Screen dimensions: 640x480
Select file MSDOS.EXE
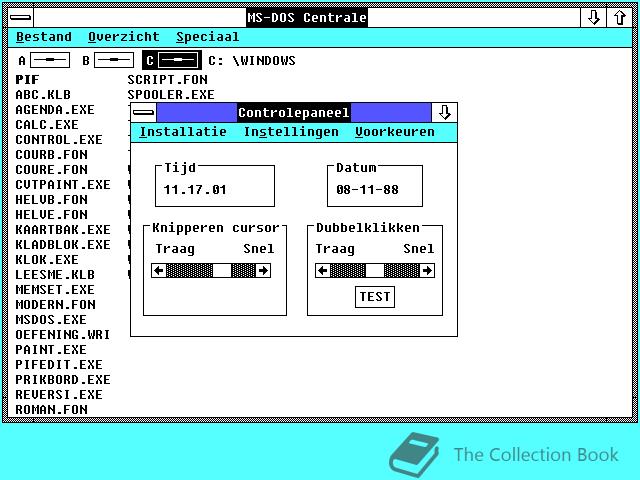click(51, 320)
